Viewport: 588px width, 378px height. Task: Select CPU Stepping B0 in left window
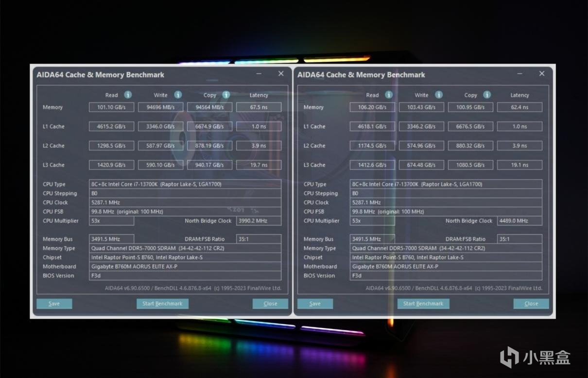(185, 193)
